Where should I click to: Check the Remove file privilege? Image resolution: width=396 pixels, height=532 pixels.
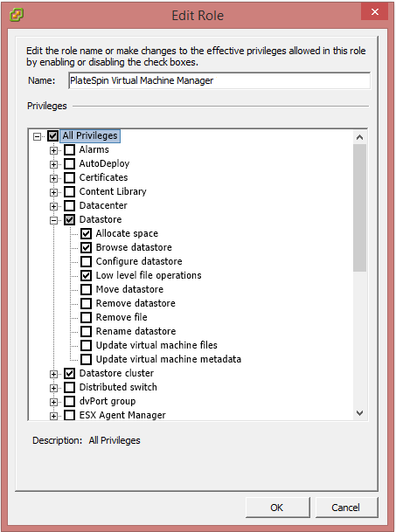click(86, 318)
